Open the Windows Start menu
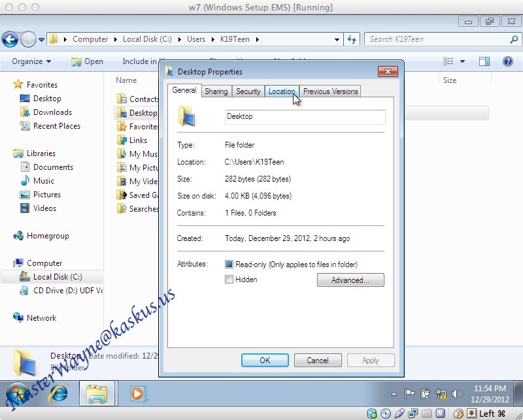 point(18,394)
